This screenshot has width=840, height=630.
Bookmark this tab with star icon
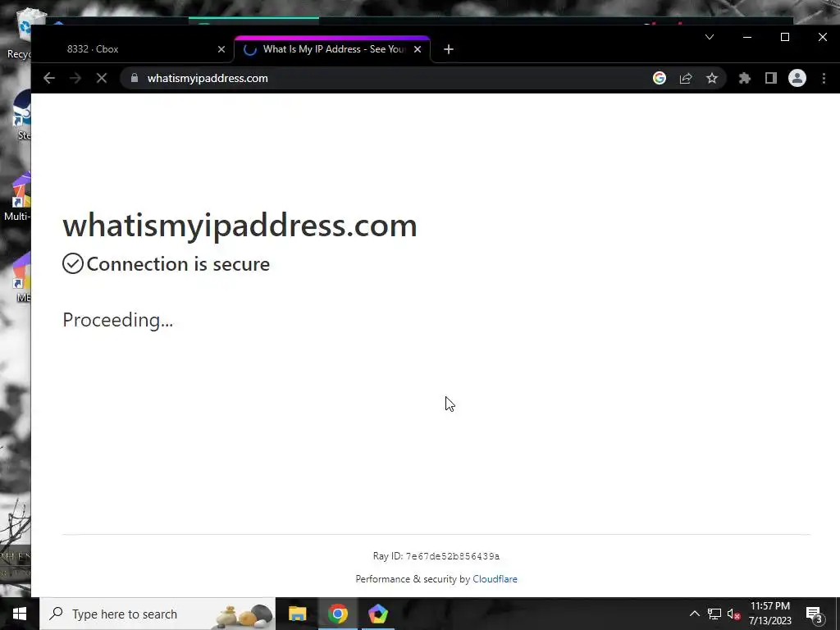pyautogui.click(x=711, y=78)
